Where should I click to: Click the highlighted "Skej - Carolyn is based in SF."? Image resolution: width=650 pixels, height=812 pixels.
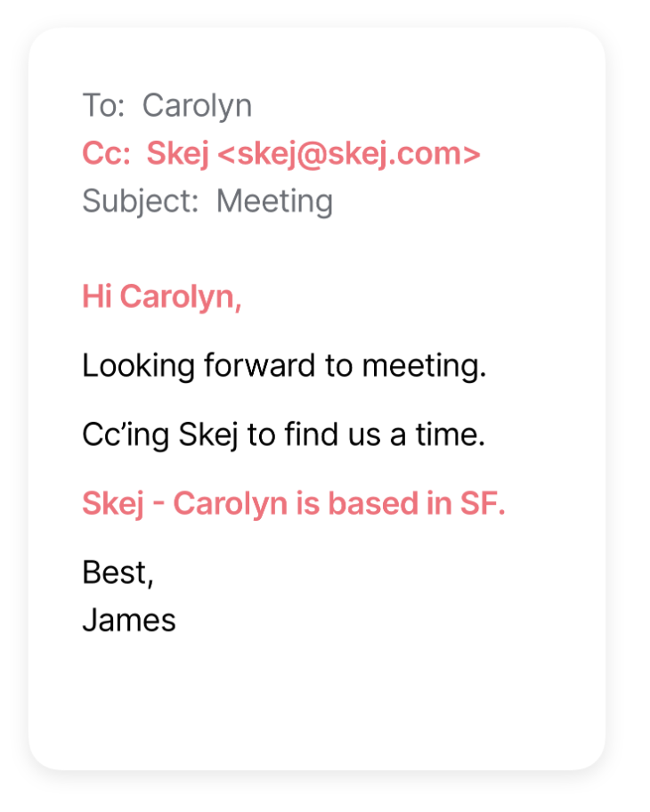294,503
